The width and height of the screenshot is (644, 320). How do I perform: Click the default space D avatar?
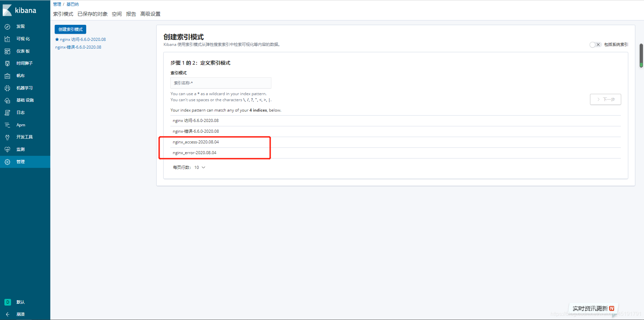[x=8, y=302]
